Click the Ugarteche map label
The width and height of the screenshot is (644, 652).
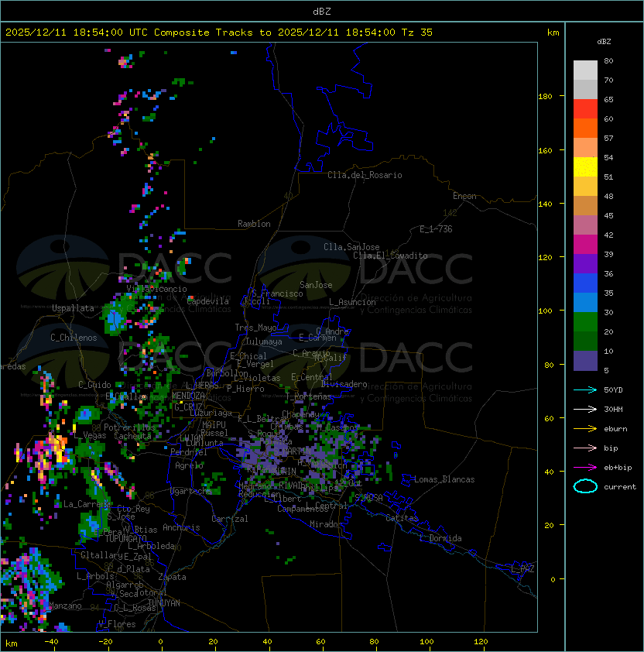(191, 491)
